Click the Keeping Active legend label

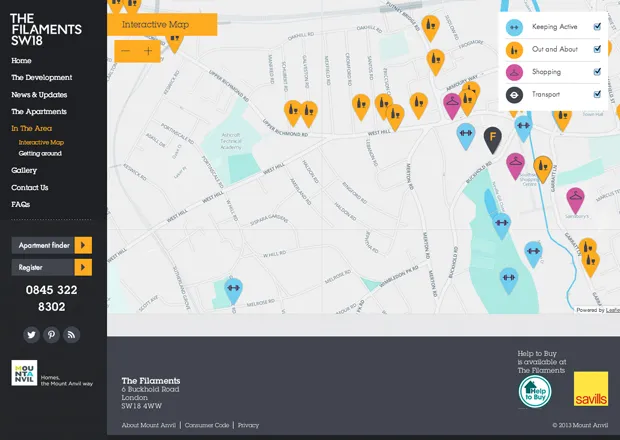554,26
